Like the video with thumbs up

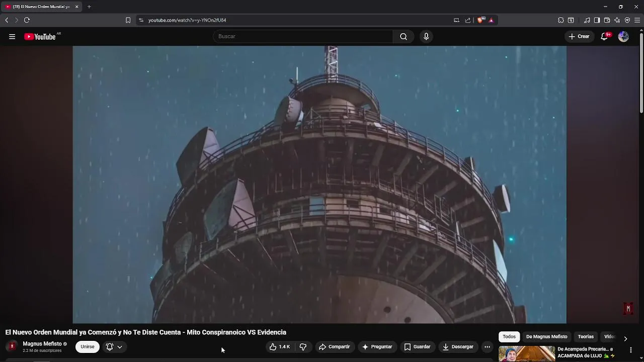click(x=280, y=347)
